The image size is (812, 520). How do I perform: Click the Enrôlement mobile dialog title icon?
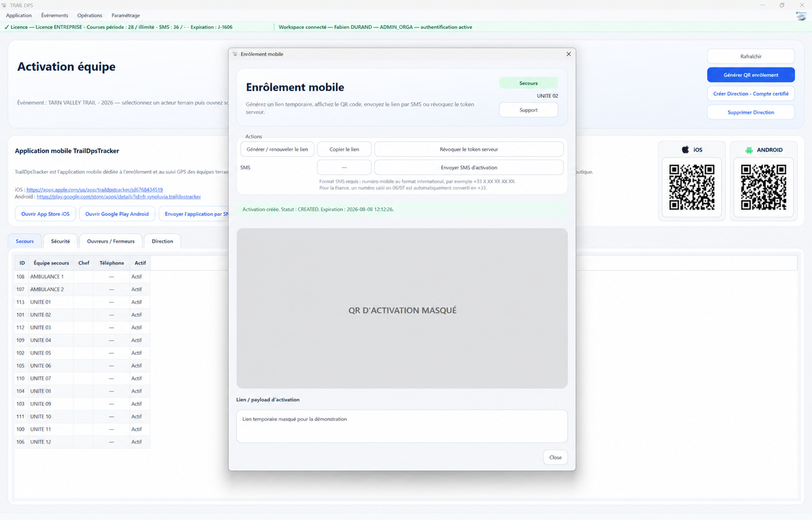(235, 54)
